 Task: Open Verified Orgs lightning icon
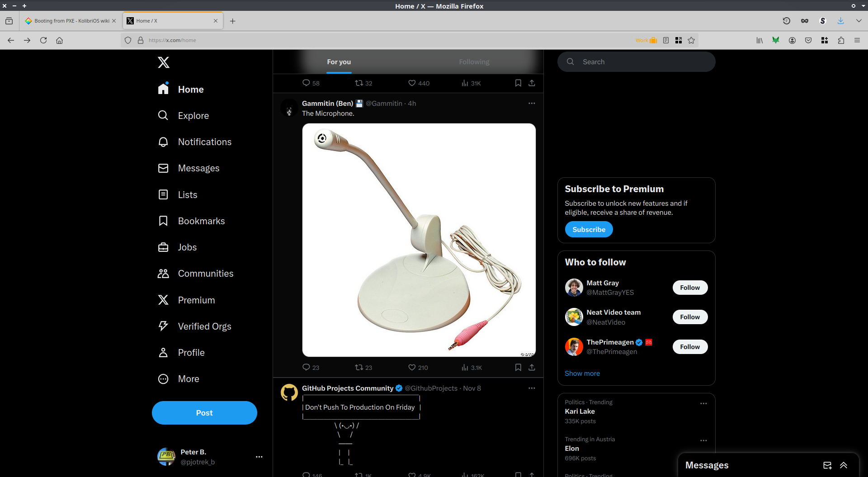[163, 326]
